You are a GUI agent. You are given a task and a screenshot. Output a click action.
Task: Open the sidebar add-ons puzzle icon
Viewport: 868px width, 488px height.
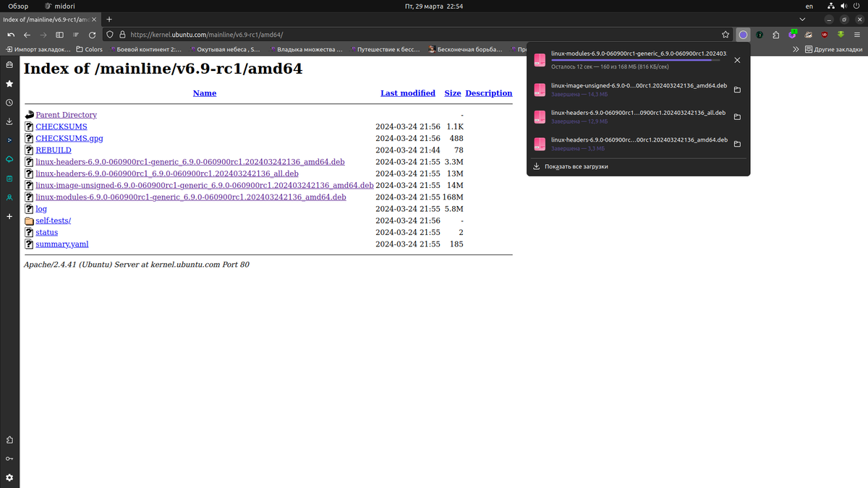pyautogui.click(x=9, y=440)
